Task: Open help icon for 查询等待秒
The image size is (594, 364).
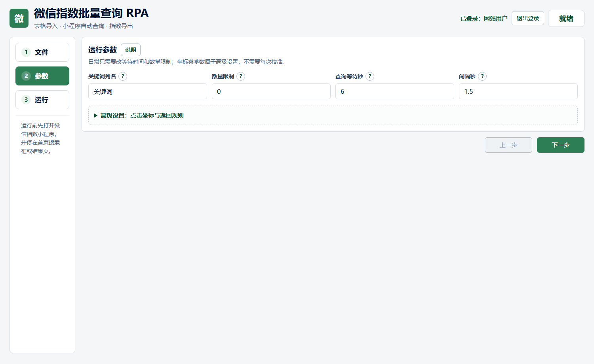Action: point(370,76)
